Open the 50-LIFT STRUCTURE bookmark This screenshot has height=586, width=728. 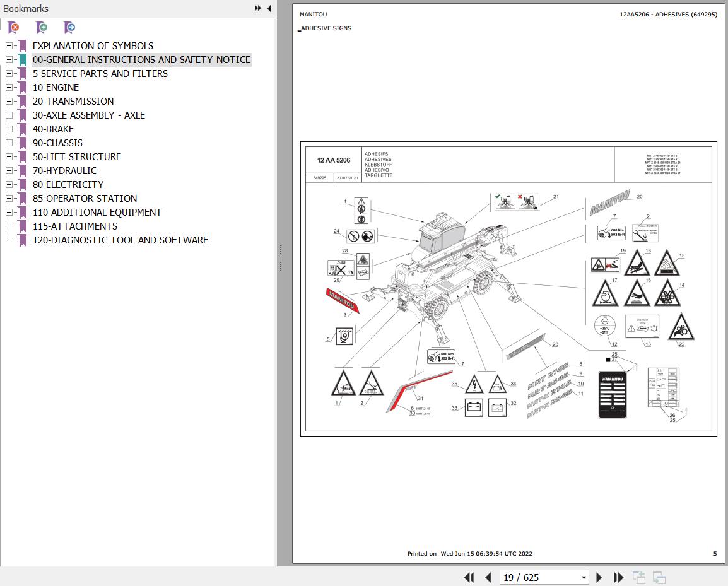pyautogui.click(x=77, y=158)
